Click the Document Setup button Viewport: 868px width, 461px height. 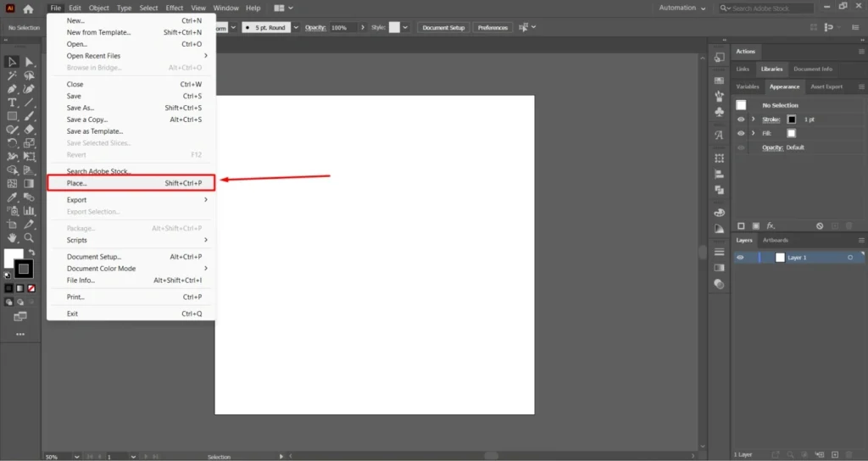[x=443, y=28]
